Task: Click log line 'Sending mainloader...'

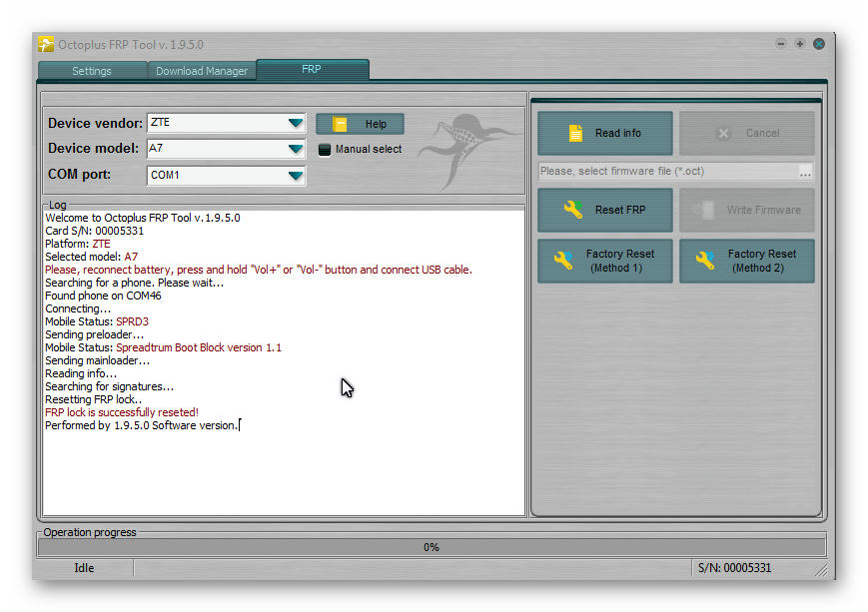Action: (x=98, y=360)
